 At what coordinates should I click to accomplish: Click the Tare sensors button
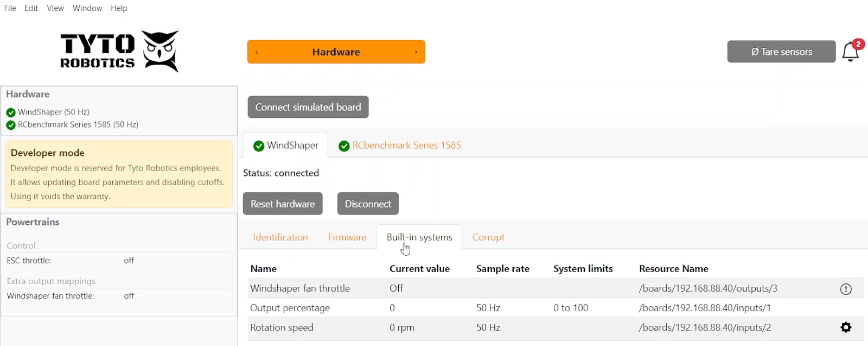[781, 52]
